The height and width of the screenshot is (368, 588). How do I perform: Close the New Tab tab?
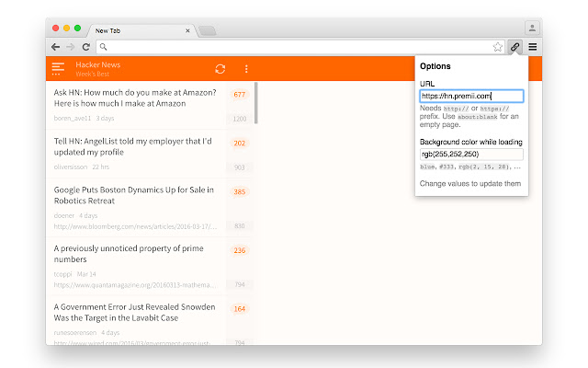click(187, 30)
